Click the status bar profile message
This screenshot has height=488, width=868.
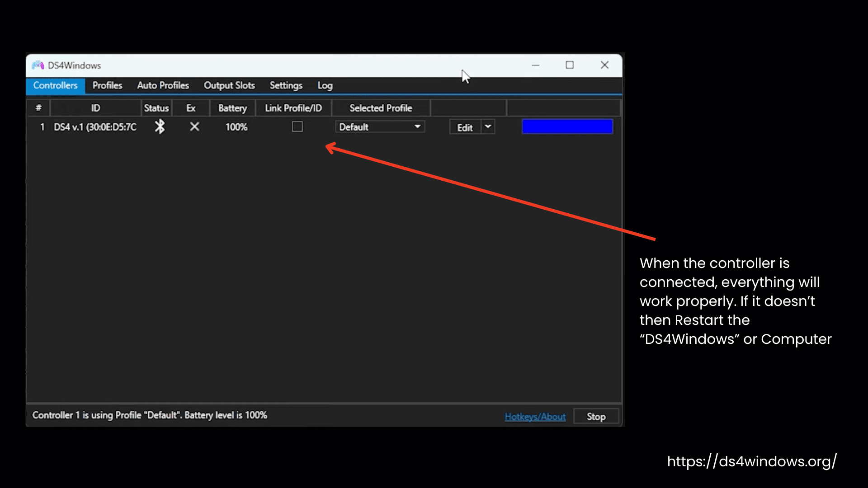coord(150,415)
